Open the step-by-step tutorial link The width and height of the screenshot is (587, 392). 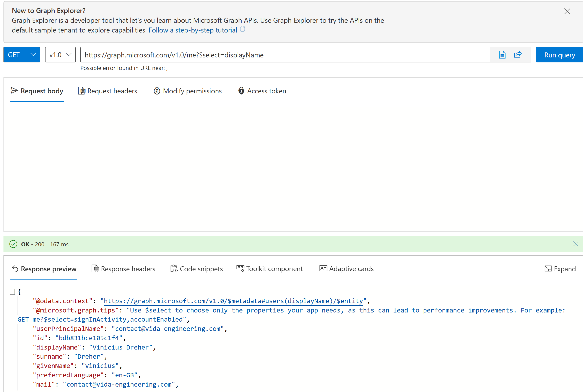[193, 30]
